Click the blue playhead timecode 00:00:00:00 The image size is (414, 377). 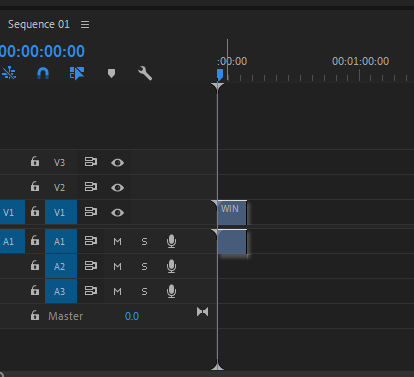click(x=42, y=51)
